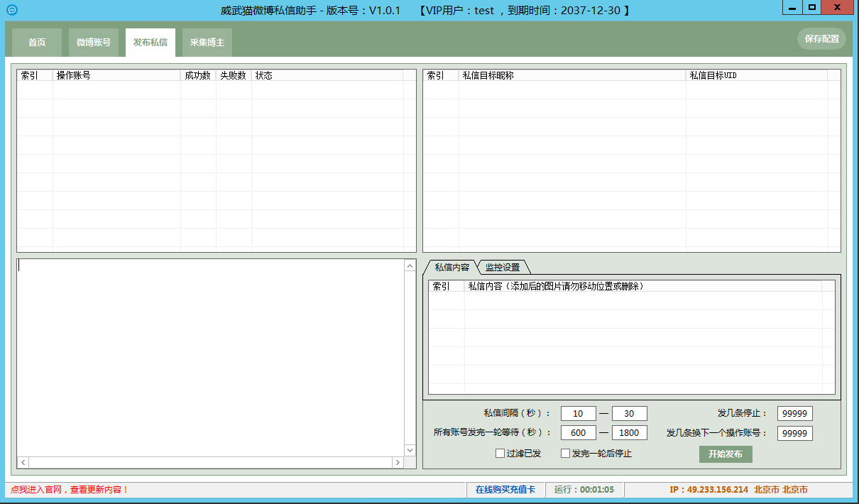The image size is (859, 504).
Task: Click the 操作账号 column header
Action: coord(116,75)
